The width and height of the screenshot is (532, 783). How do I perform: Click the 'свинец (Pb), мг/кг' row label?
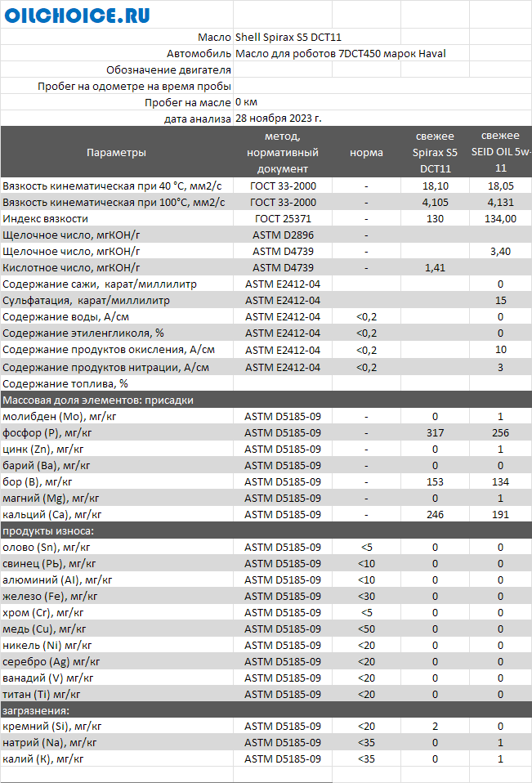click(x=49, y=564)
